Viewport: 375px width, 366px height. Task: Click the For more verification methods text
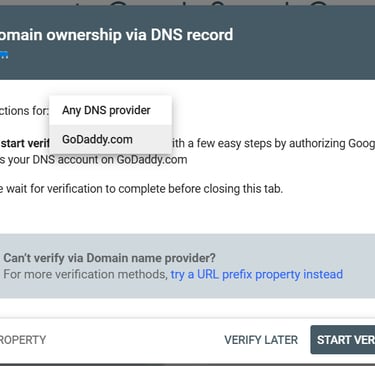point(85,274)
